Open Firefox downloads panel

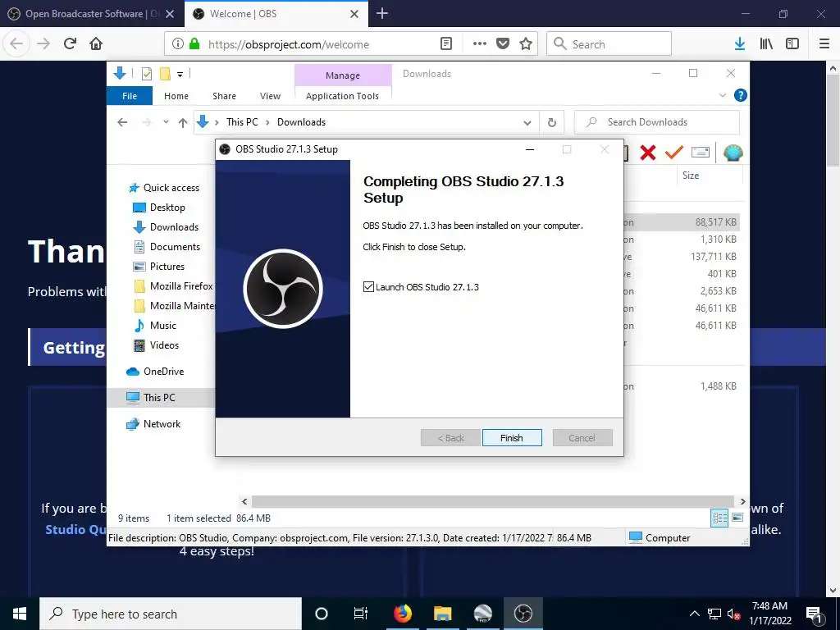[739, 44]
